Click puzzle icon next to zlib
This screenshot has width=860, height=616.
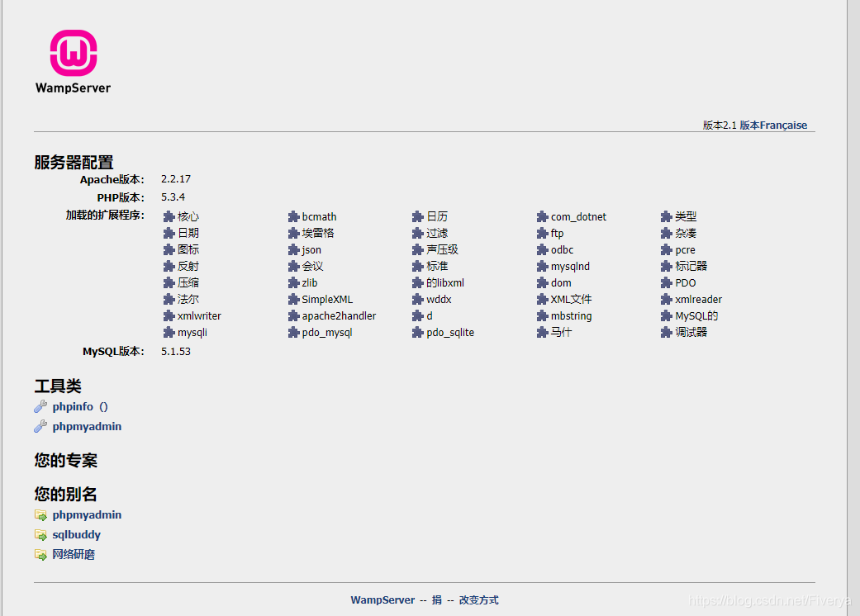[293, 282]
